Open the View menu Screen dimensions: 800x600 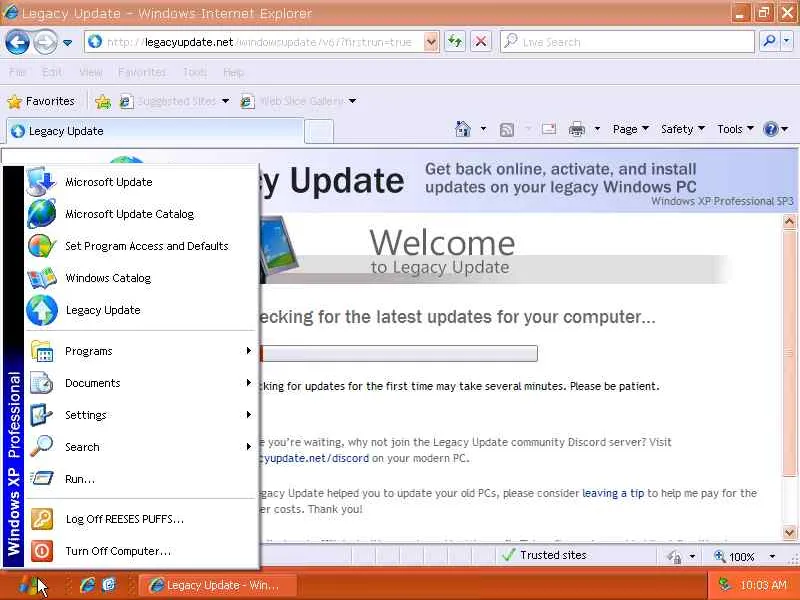(x=91, y=72)
